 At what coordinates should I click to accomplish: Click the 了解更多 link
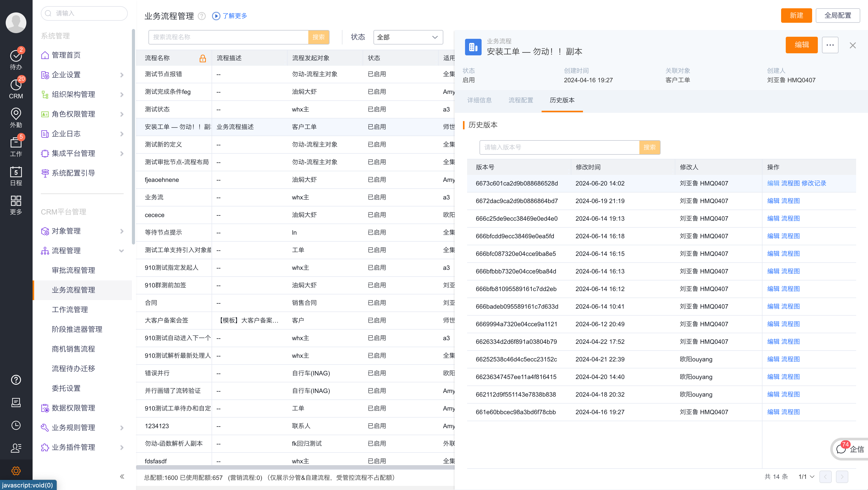tap(235, 16)
